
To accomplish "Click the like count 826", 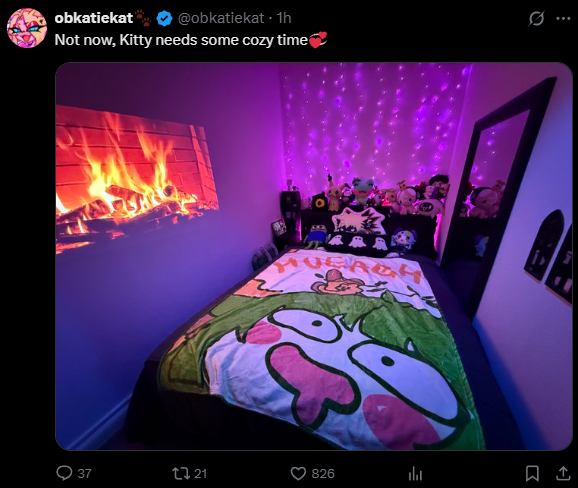I will 323,473.
